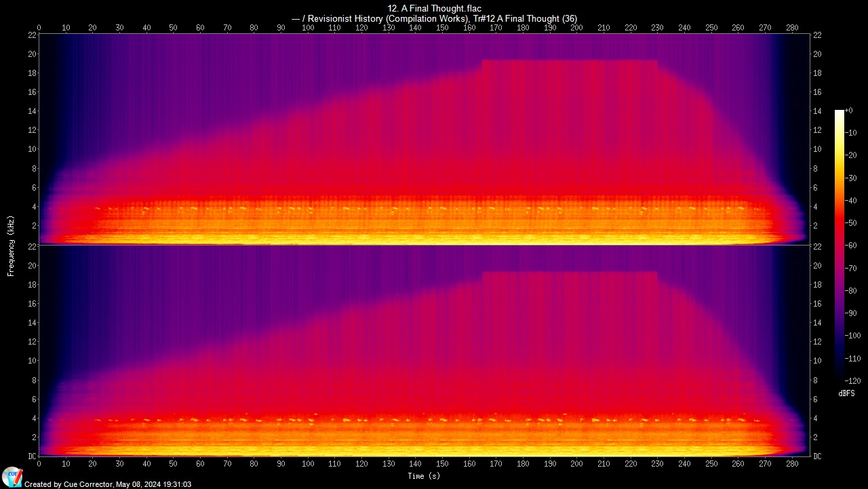Click the flat 19 kHz plateau in lower channel
The width and height of the screenshot is (868, 489).
tap(570, 276)
